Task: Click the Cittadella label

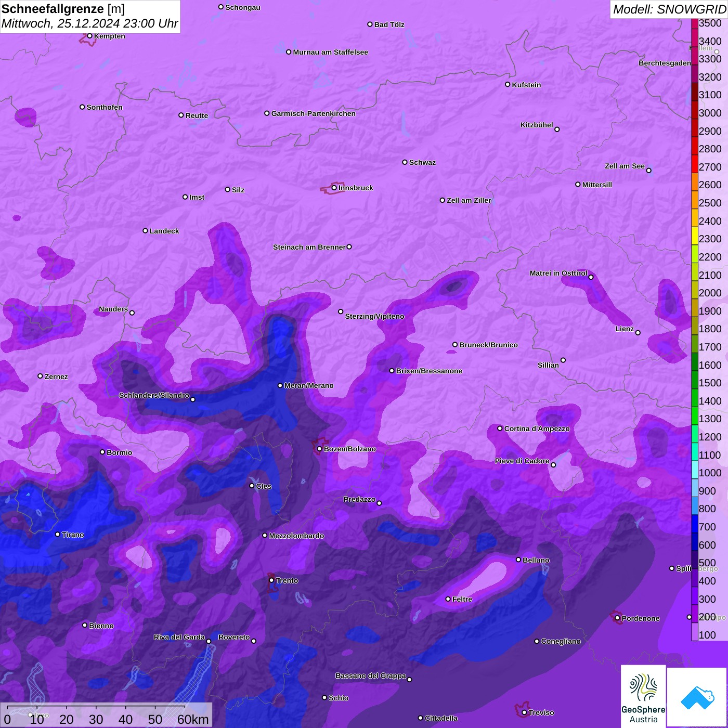Action: coord(441,718)
